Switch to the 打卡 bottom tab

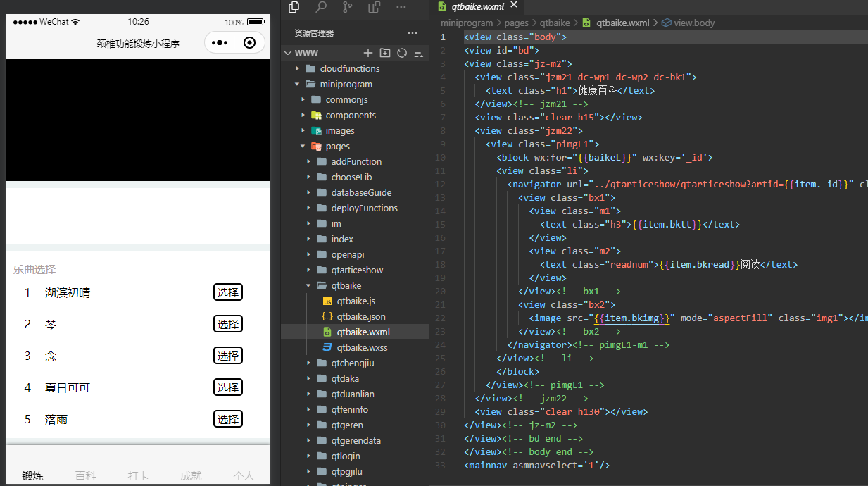click(x=138, y=475)
